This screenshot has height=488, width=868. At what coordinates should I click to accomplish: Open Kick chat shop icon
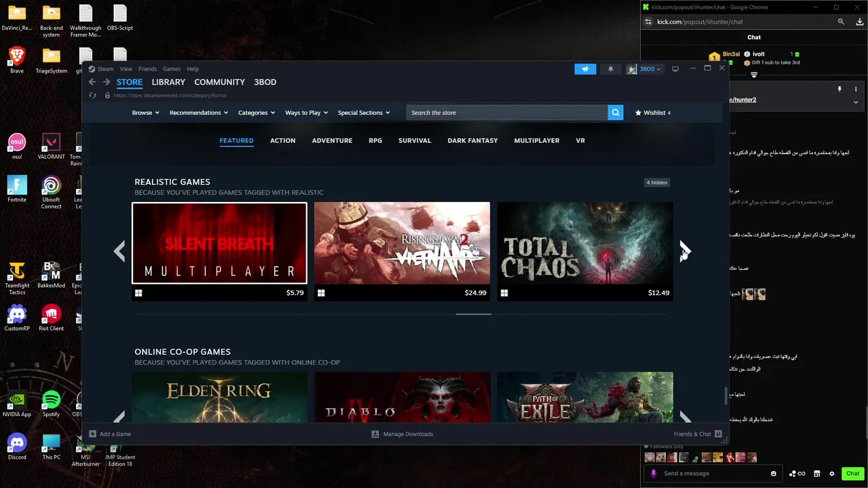817,473
